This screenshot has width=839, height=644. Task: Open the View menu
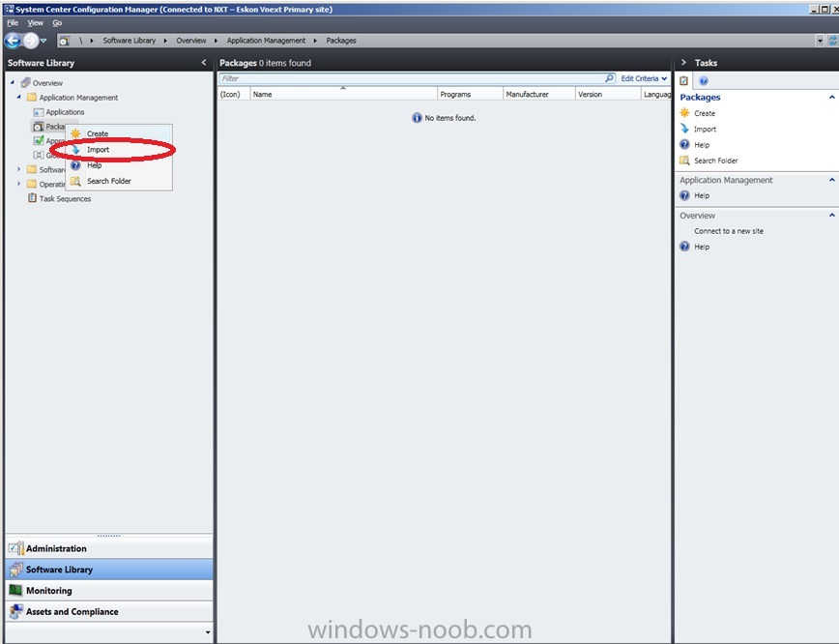(x=36, y=23)
